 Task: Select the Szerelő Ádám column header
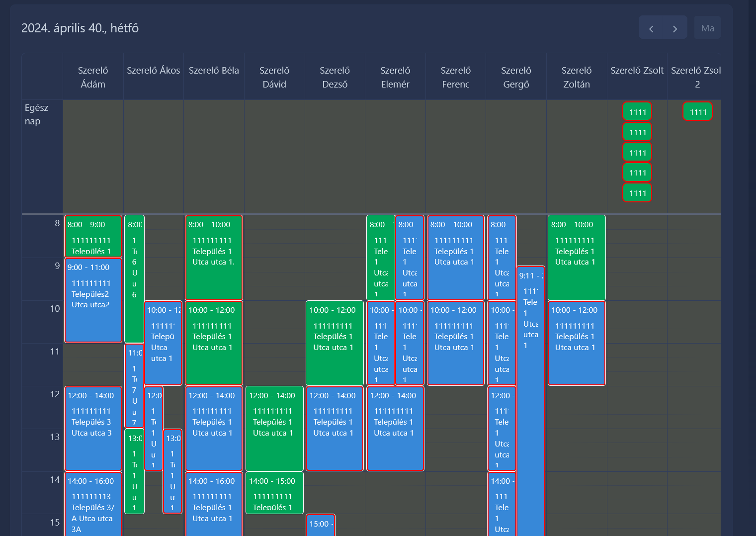coord(93,77)
